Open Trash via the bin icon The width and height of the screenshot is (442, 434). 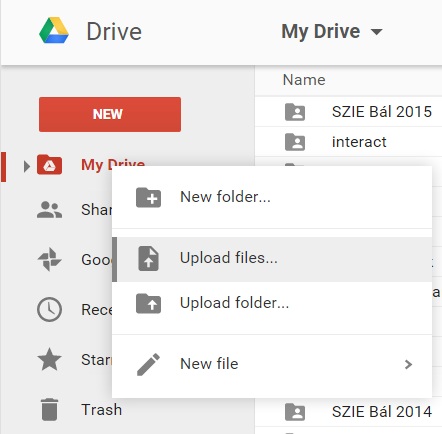click(50, 409)
